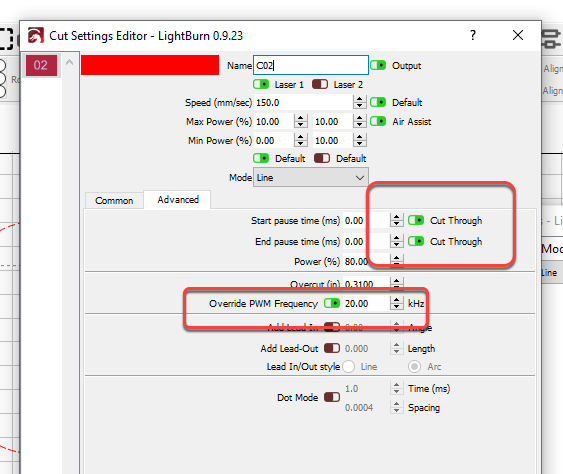This screenshot has width=563, height=474.
Task: Click the first Max Power value 10.00
Action: tap(274, 122)
